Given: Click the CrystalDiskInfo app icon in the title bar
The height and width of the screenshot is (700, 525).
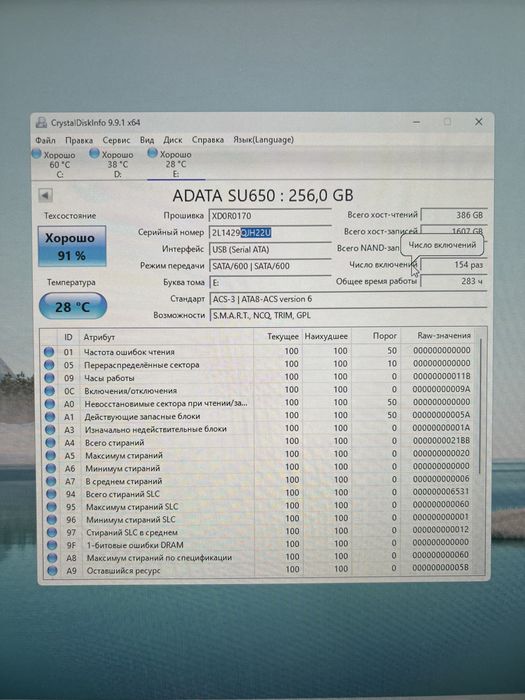Looking at the screenshot, I should click(42, 123).
